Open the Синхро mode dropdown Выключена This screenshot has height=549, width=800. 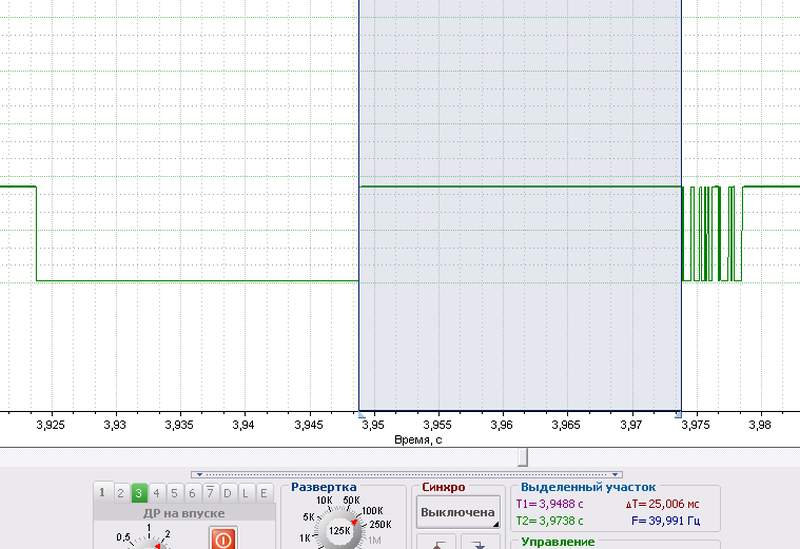tap(458, 512)
